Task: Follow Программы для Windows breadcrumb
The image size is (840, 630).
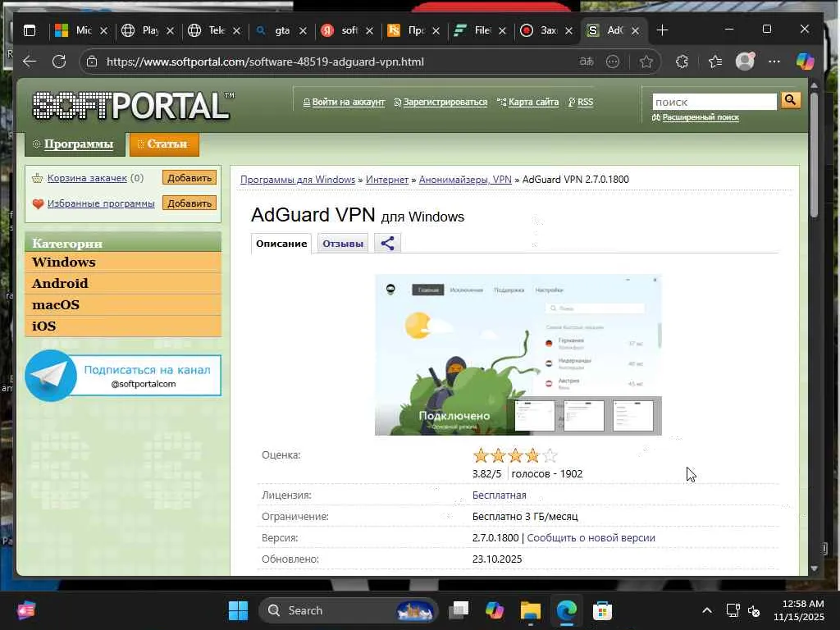Action: point(298,180)
